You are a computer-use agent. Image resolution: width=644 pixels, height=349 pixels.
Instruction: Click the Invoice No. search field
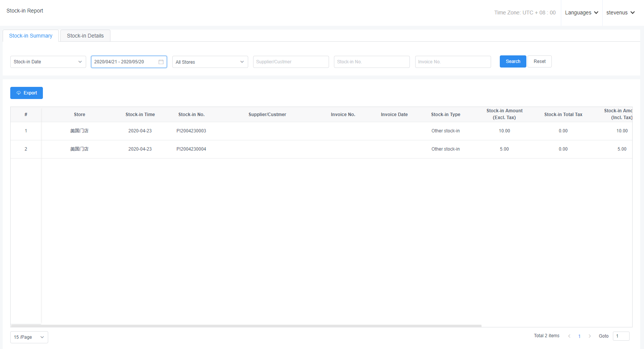click(x=453, y=62)
